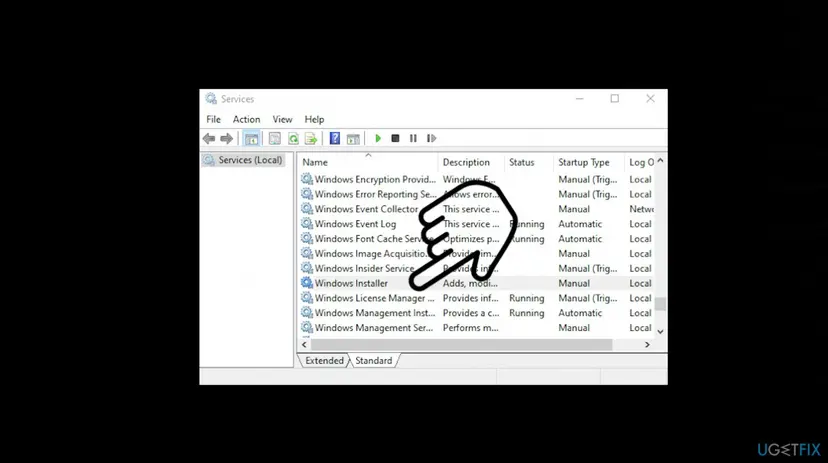
Task: Click gear icon of Windows Management Service row
Action: (307, 327)
